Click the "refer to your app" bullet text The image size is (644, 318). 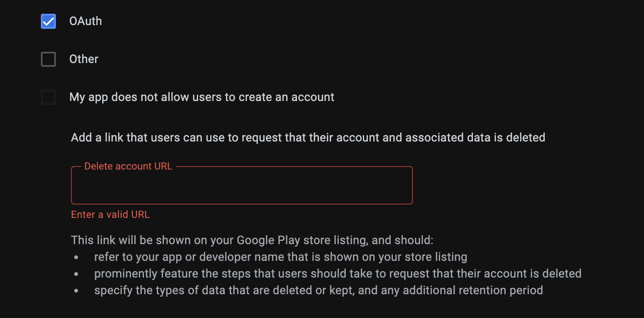280,257
